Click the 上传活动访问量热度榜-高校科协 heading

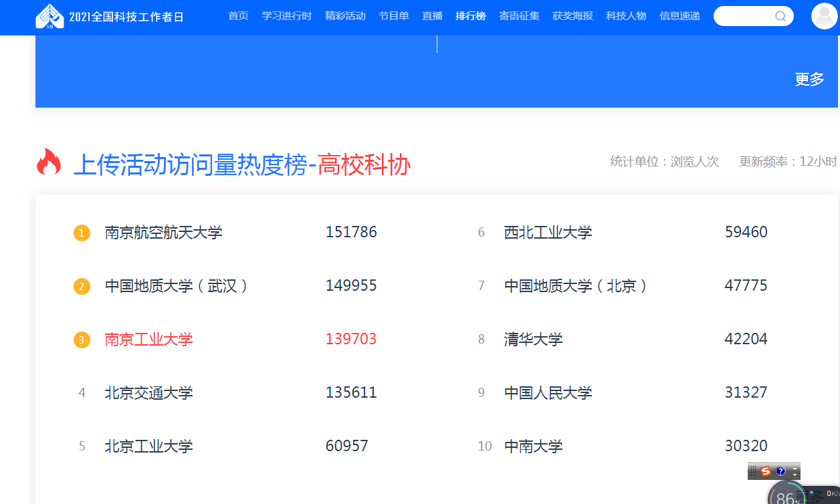pos(241,164)
